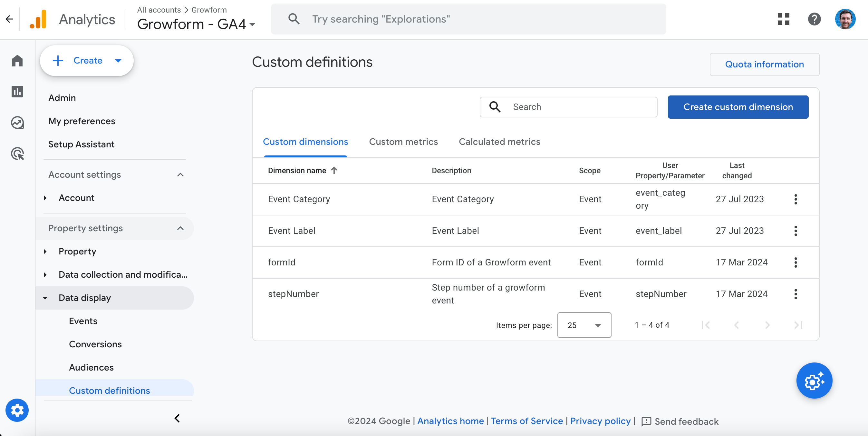The height and width of the screenshot is (436, 868).
Task: Click the feedback icon beside Send feedback
Action: pyautogui.click(x=646, y=421)
